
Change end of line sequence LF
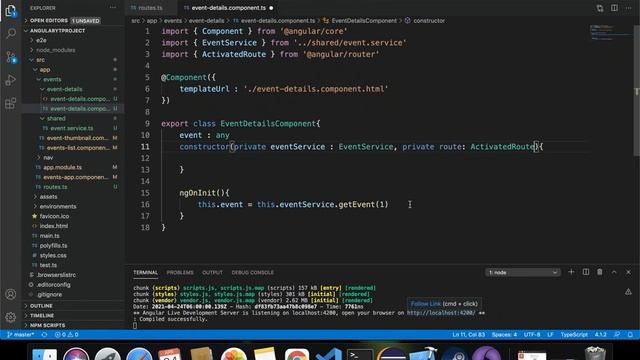tap(550, 335)
